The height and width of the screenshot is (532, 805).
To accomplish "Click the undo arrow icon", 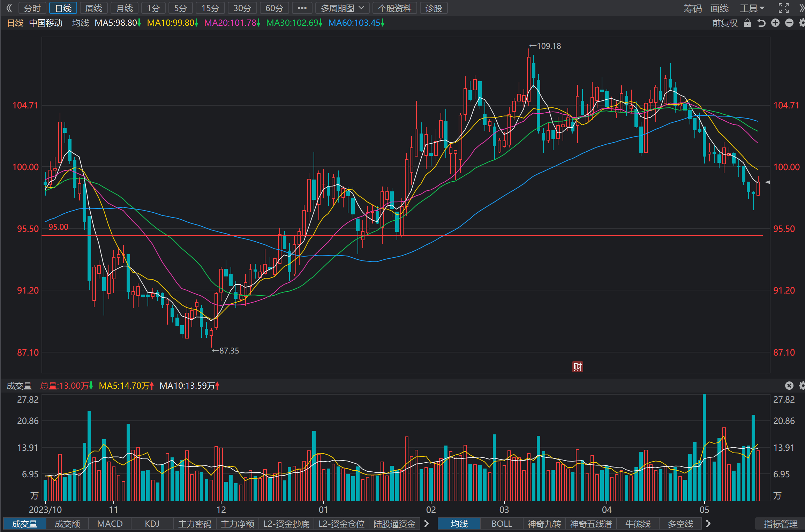I will click(x=761, y=23).
